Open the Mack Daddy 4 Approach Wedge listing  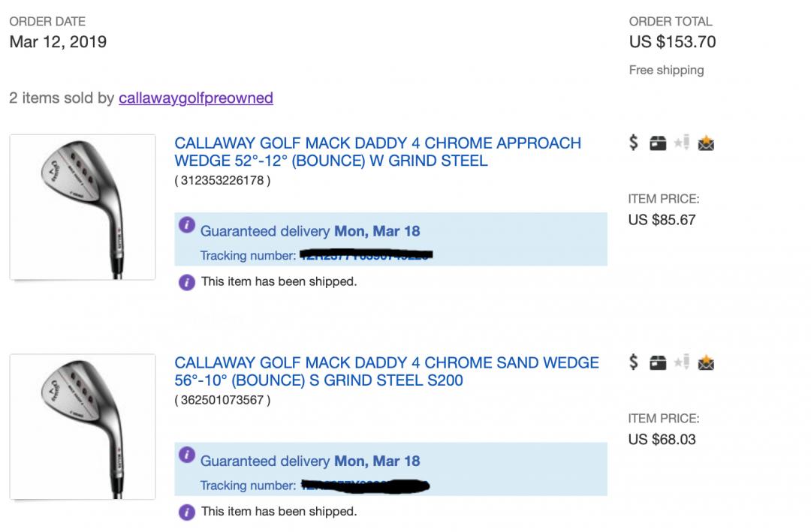tap(377, 152)
